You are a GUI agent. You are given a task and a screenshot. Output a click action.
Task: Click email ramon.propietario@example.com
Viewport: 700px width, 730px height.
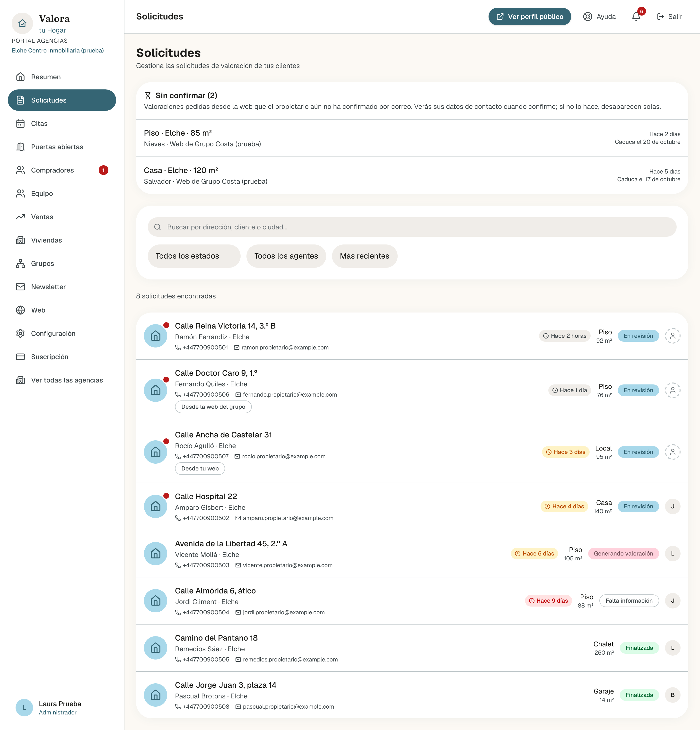pos(285,348)
